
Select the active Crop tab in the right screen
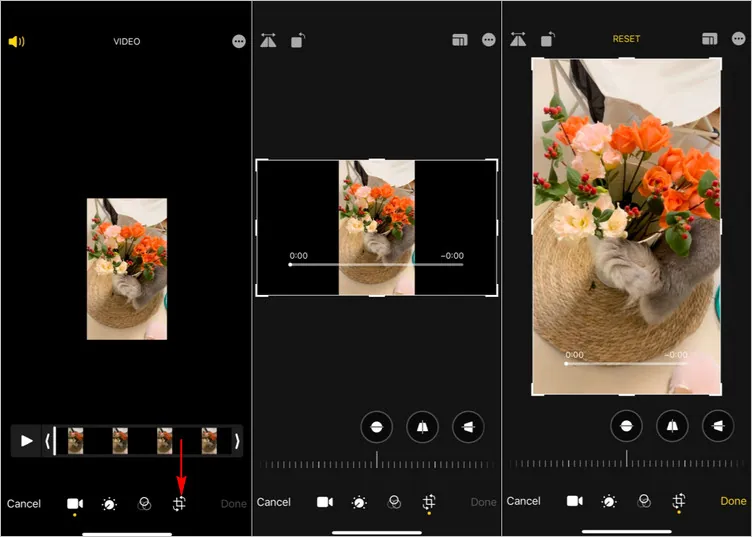point(679,501)
